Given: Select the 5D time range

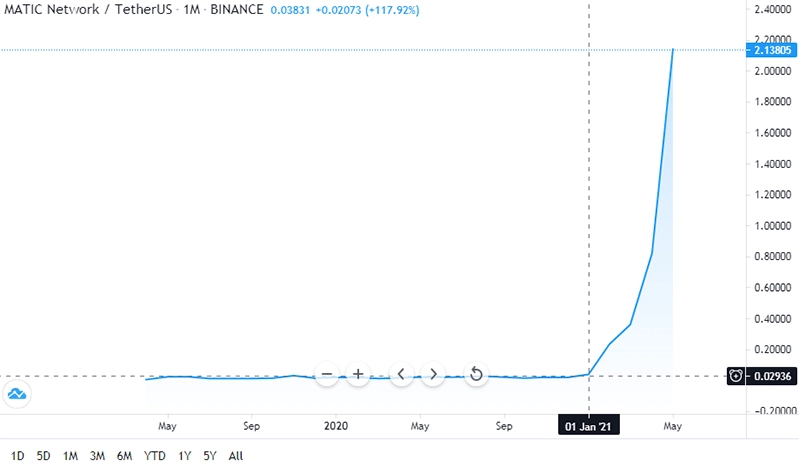Looking at the screenshot, I should 43,456.
